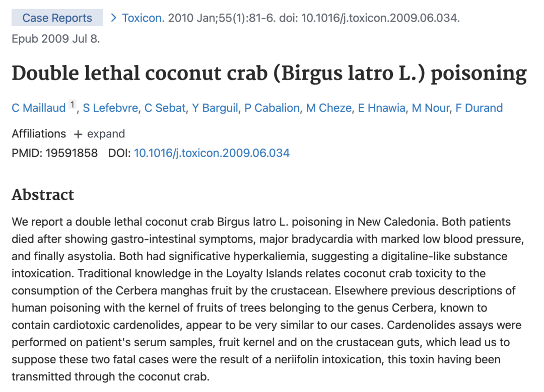Expand the Affiliations plus icon

point(78,134)
